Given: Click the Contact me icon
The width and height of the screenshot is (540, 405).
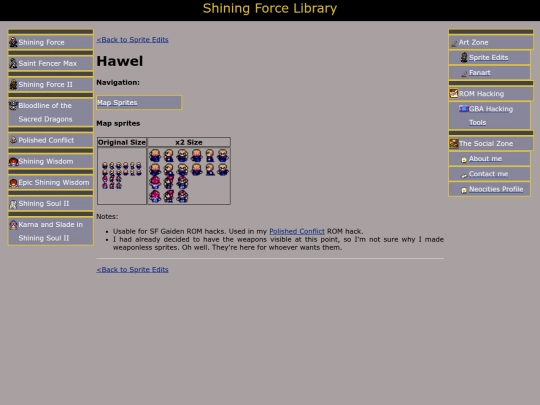Looking at the screenshot, I should coord(464,175).
